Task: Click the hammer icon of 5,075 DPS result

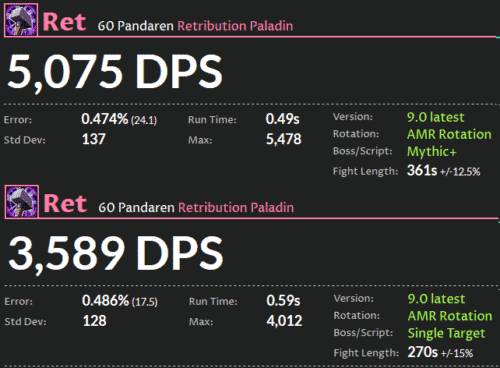Action: tap(21, 20)
